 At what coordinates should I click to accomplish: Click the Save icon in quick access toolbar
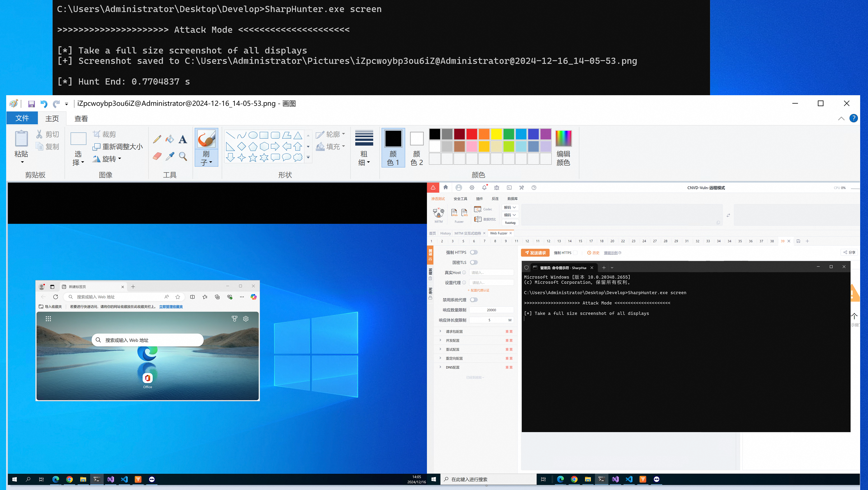(x=31, y=104)
